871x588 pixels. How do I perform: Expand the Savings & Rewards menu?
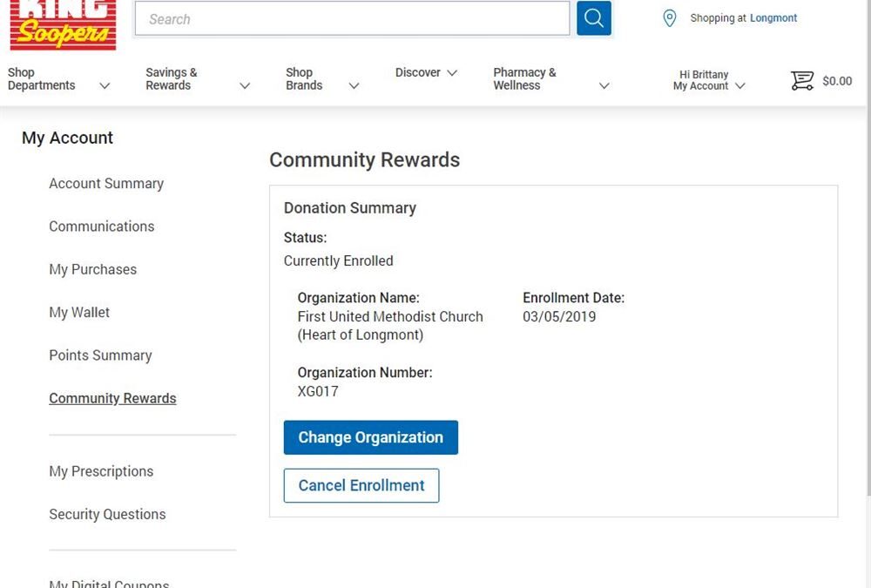198,79
